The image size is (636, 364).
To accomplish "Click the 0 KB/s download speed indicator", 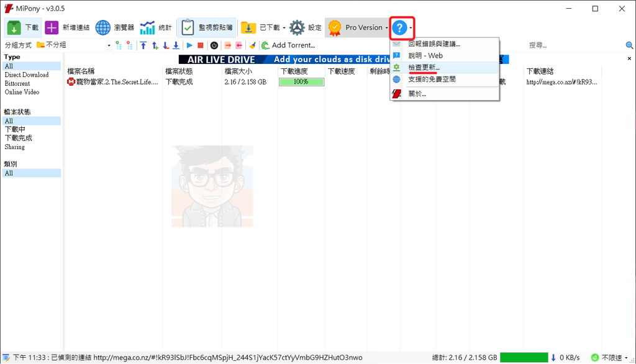I will tap(565, 358).
